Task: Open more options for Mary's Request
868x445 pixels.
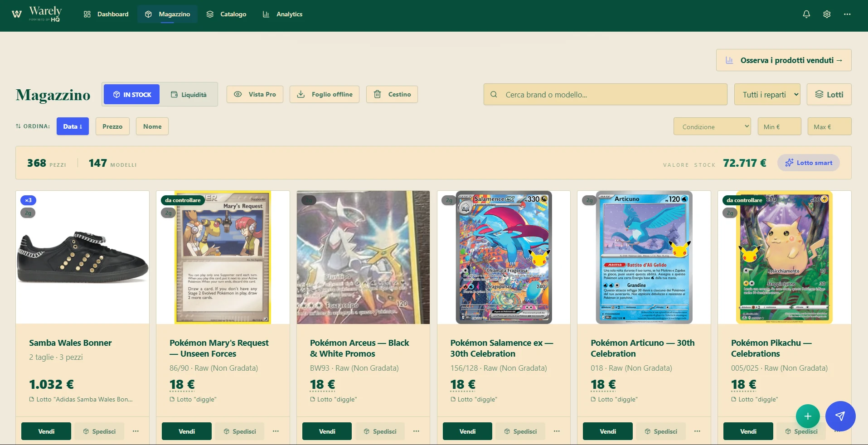Action: 276,431
